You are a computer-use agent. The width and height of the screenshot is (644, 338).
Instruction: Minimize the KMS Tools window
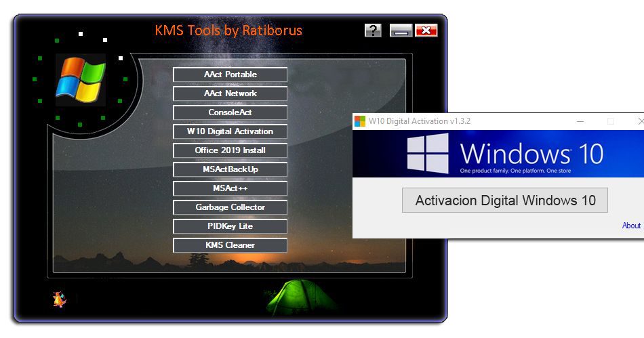[401, 30]
